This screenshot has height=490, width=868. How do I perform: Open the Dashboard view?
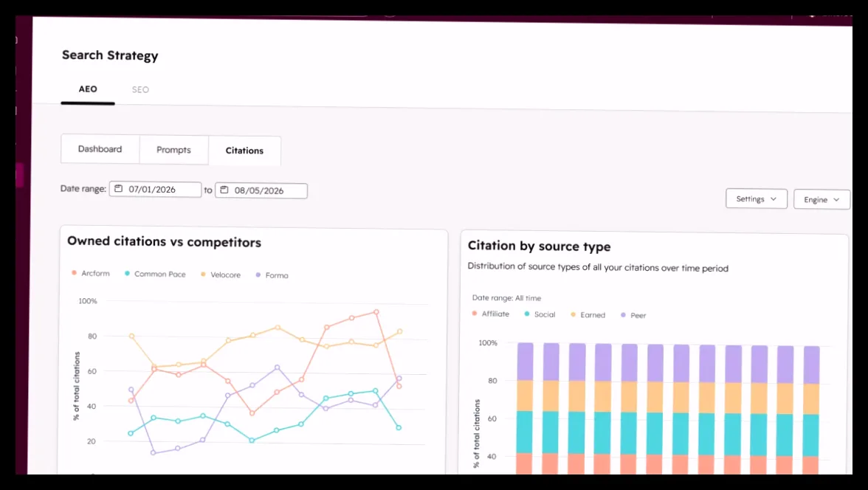click(x=100, y=149)
